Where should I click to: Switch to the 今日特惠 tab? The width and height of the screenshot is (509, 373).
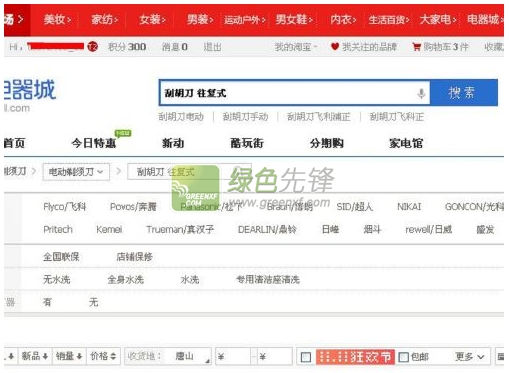[94, 143]
